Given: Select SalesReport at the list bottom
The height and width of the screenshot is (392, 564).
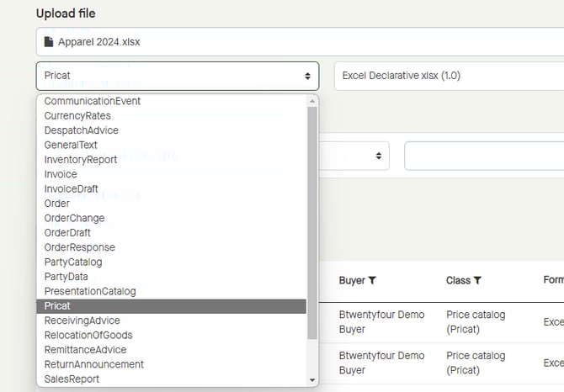Looking at the screenshot, I should point(72,379).
